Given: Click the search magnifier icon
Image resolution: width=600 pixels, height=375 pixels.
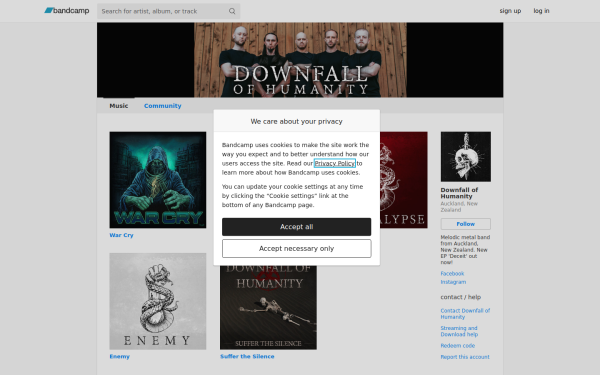Looking at the screenshot, I should click(232, 11).
